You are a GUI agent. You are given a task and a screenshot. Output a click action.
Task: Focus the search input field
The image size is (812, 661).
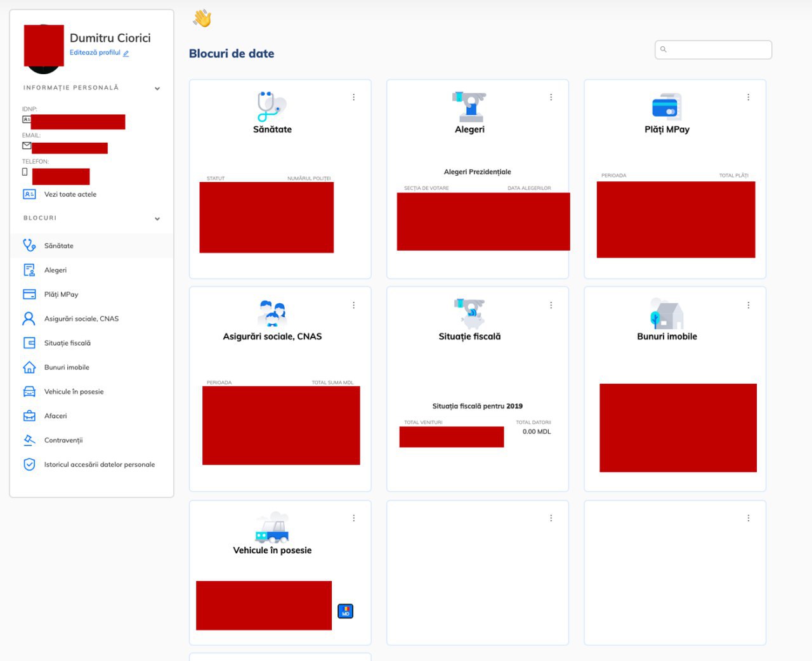pyautogui.click(x=713, y=49)
